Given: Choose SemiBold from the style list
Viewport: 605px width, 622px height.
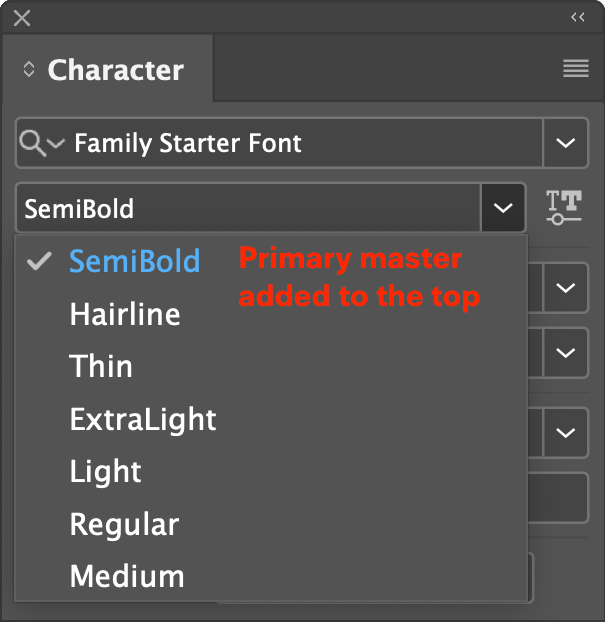Looking at the screenshot, I should pos(134,261).
